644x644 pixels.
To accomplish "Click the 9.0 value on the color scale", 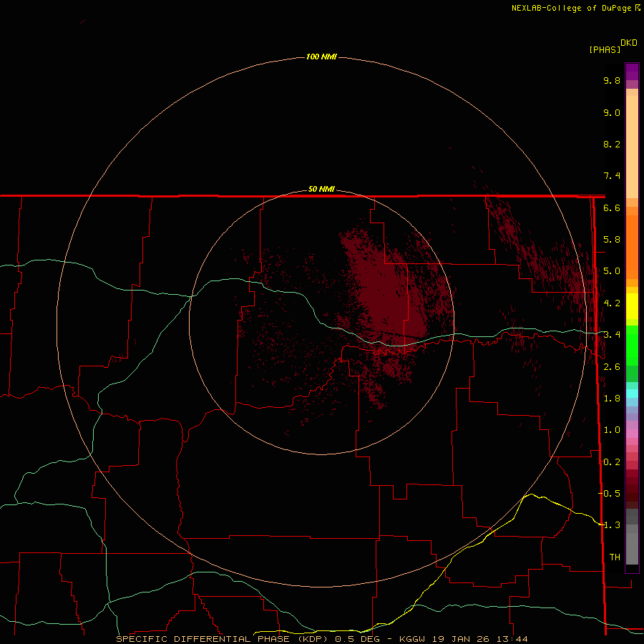I will (612, 112).
